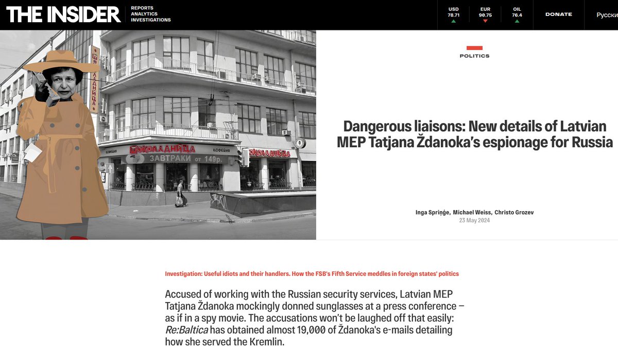This screenshot has width=618, height=364.
Task: Open the Reports section
Action: tap(142, 8)
